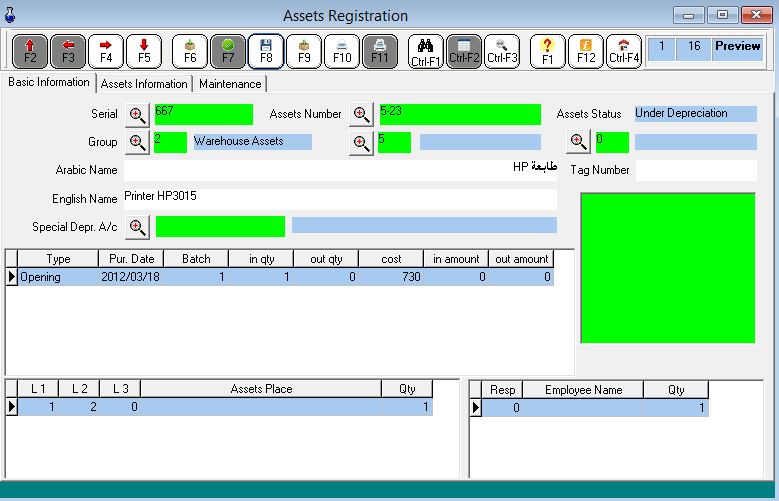
Task: Open the Group lookup magnifier
Action: pos(138,142)
